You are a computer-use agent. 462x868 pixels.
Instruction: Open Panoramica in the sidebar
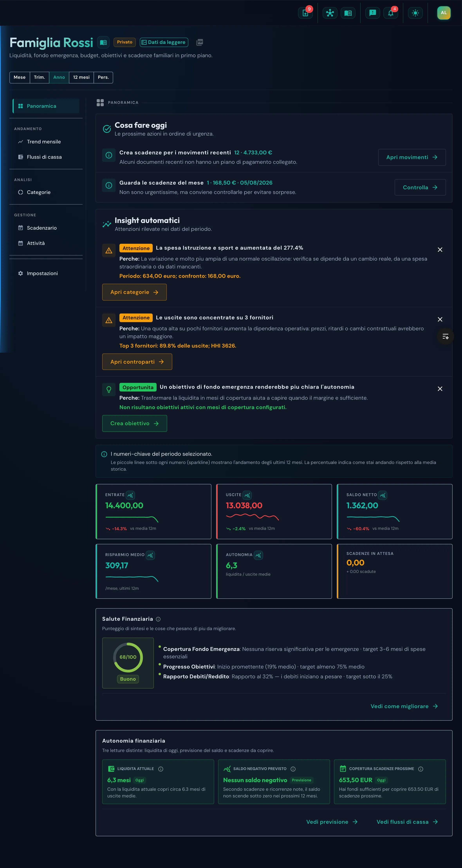tap(46, 106)
